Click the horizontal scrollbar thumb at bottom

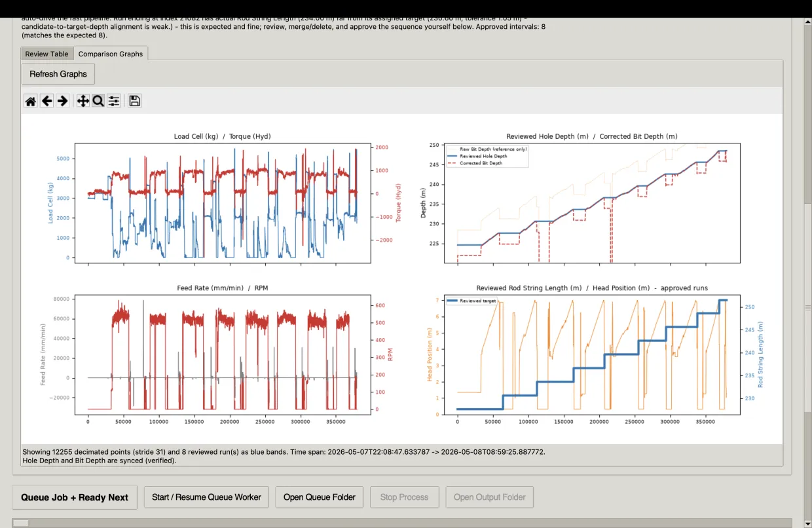point(21,523)
